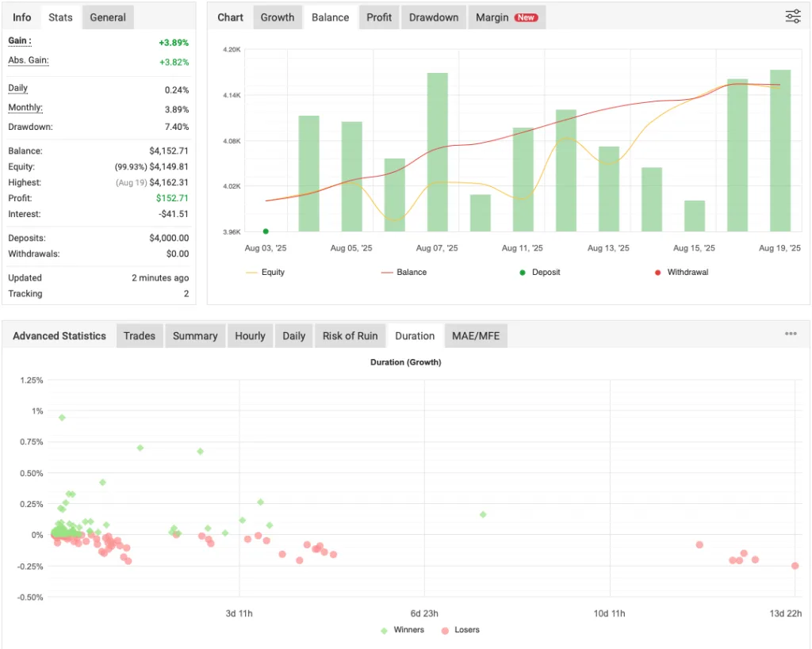Viewport: 812px width, 649px height.
Task: Open the statistics options ellipsis menu
Action: (x=791, y=334)
